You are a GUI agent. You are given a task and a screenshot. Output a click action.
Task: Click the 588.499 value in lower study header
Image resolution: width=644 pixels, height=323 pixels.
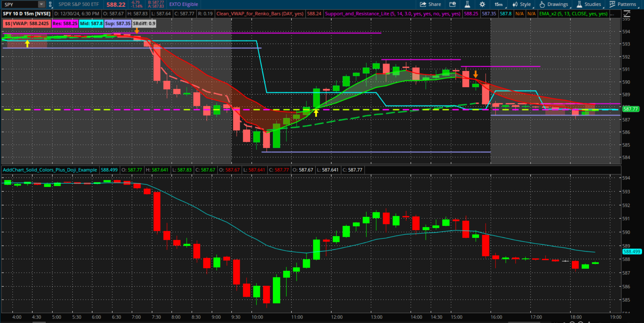[109, 170]
